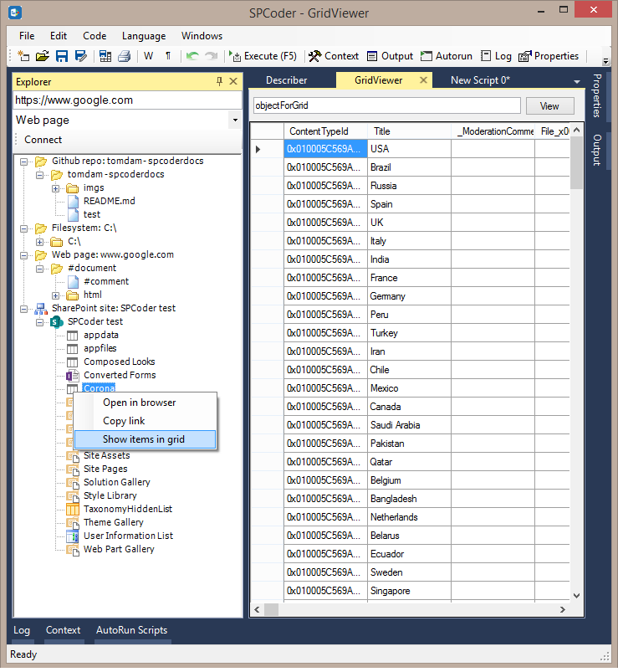
Task: Open the AutoRun Scripts bottom tab
Action: (131, 630)
